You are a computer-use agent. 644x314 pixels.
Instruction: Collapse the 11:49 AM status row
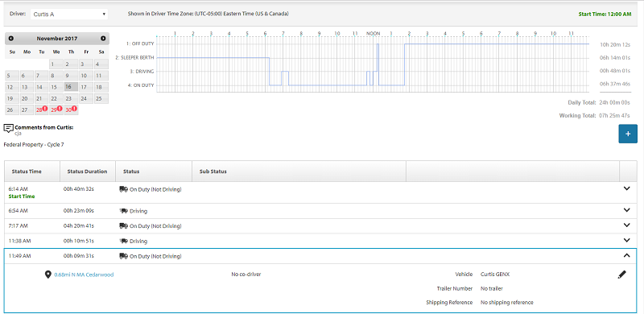pos(626,255)
